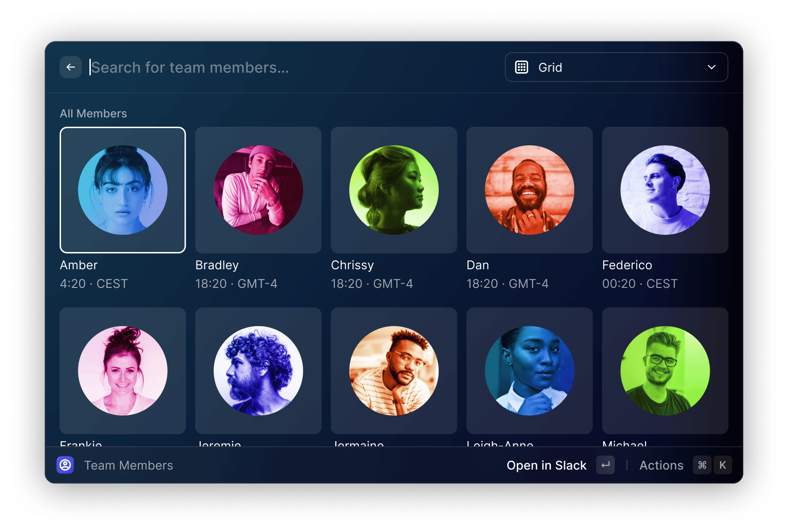This screenshot has width=788, height=532.
Task: Click the grid view icon in the view selector
Action: click(522, 67)
